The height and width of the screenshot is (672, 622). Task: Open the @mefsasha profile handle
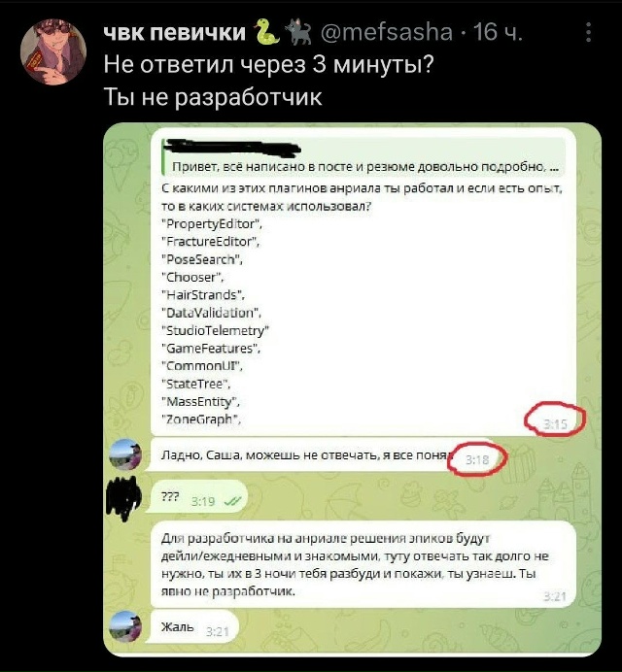pos(387,32)
